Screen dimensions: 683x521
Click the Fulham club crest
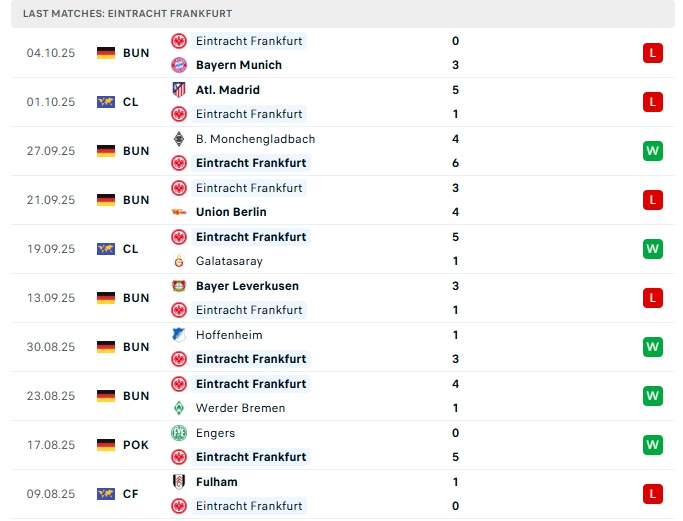(x=179, y=482)
